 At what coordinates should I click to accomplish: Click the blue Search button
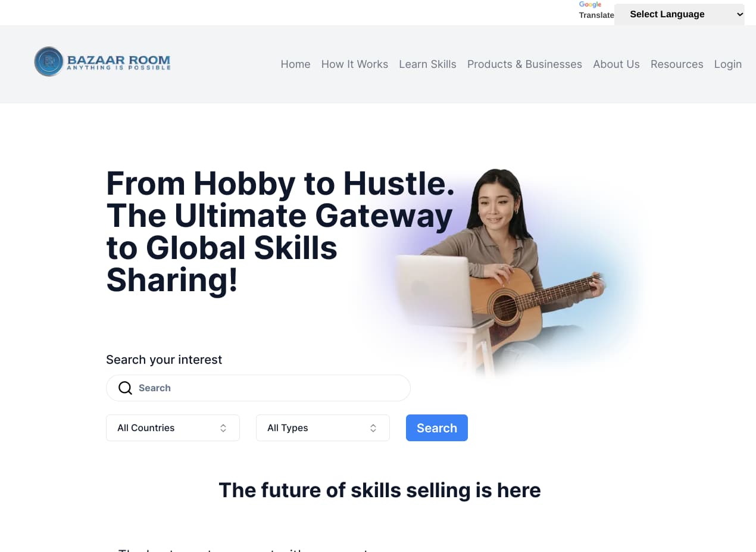click(437, 428)
